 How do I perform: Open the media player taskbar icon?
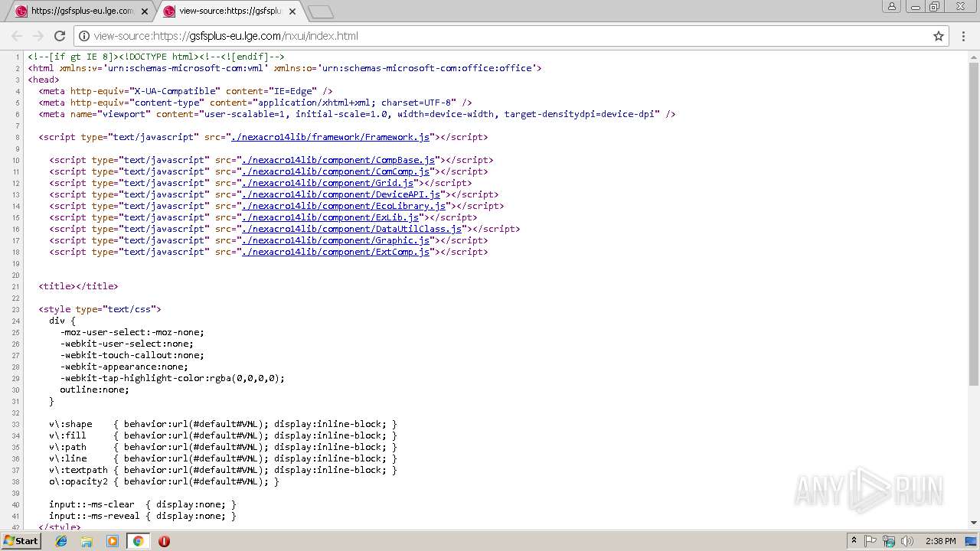pos(113,541)
